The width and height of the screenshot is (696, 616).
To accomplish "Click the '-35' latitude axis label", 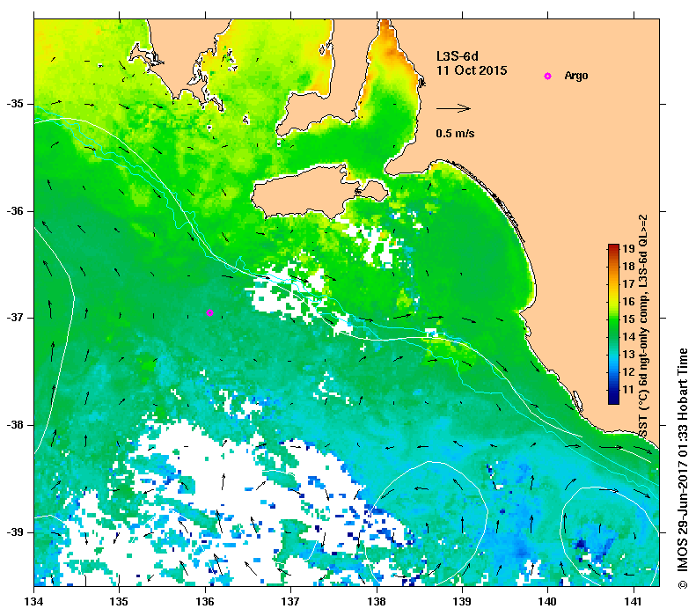I will click(15, 104).
